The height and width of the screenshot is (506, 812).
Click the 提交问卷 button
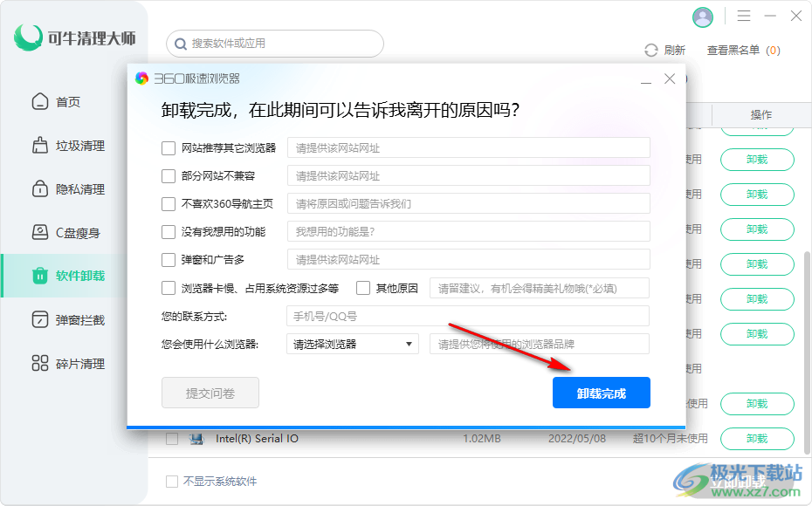pyautogui.click(x=210, y=393)
